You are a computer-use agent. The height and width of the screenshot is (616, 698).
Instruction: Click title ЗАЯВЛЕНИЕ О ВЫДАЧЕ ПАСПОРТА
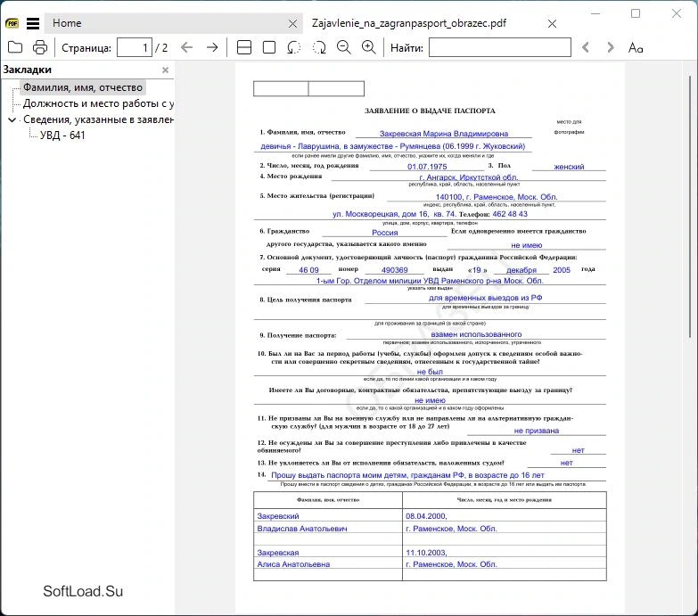pos(430,111)
